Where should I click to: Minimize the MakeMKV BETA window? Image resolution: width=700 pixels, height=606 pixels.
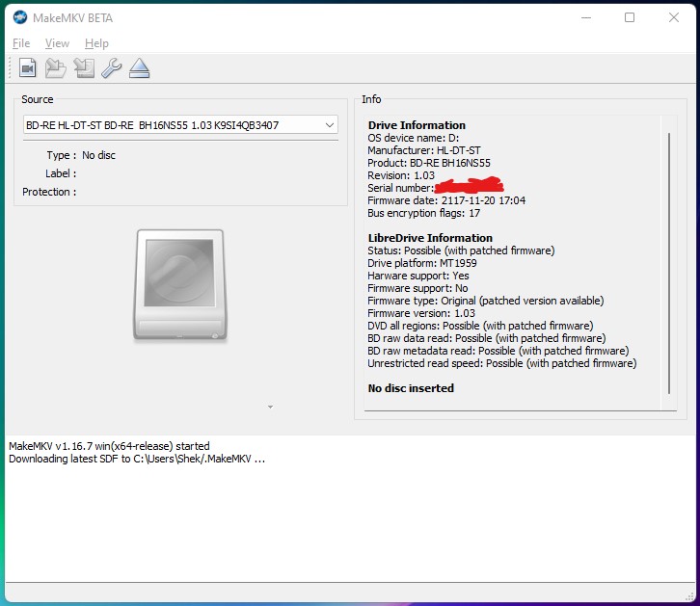pyautogui.click(x=586, y=17)
